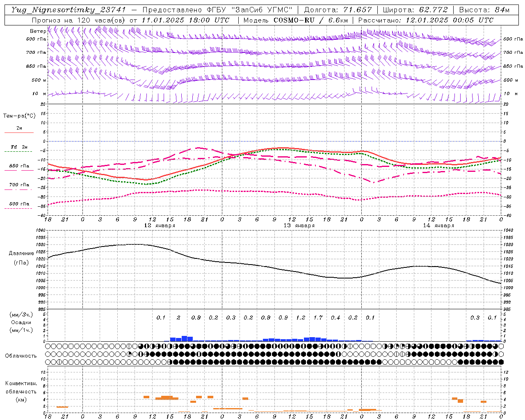525x420 pixels.
Task: Click the Ветер panel label
Action: (38, 31)
